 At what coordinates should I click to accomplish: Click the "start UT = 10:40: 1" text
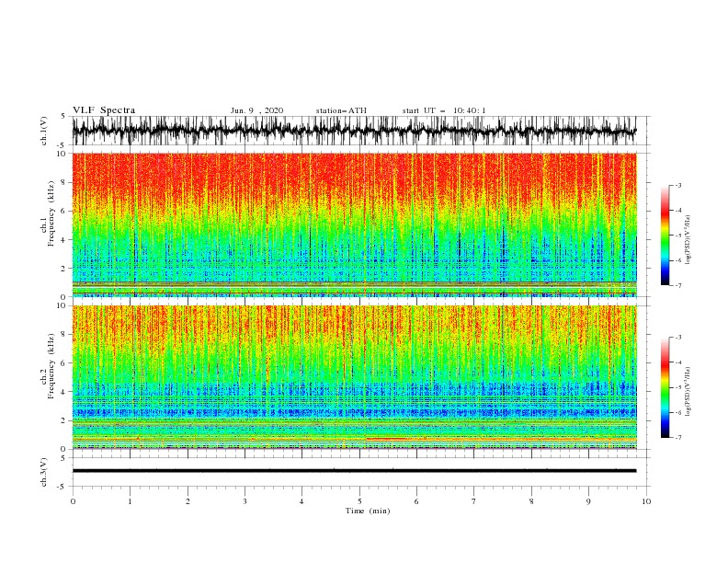[x=444, y=110]
